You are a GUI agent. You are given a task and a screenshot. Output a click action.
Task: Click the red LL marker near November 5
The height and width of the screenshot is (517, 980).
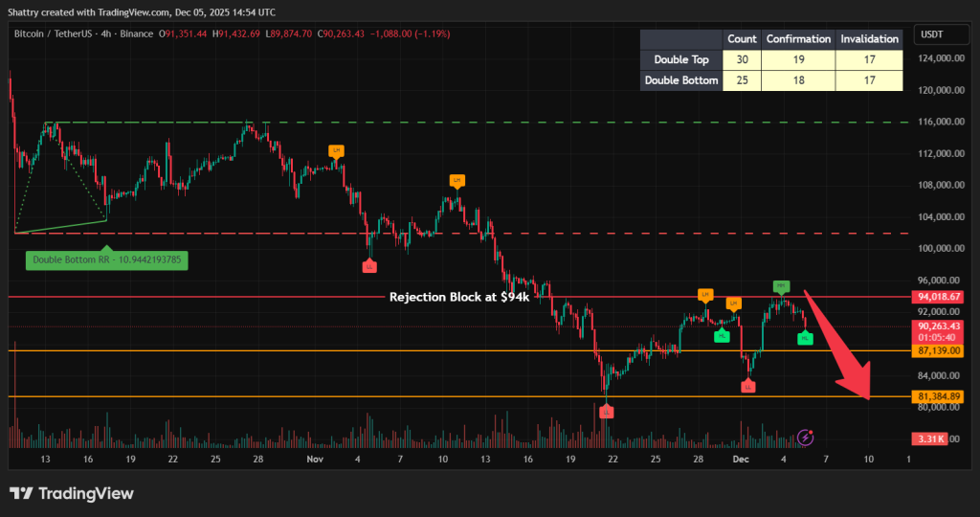369,265
